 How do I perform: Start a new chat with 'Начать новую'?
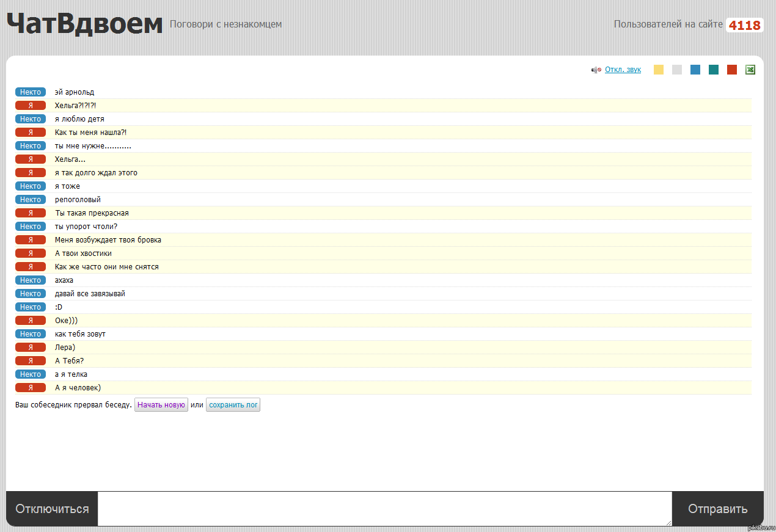coord(161,405)
